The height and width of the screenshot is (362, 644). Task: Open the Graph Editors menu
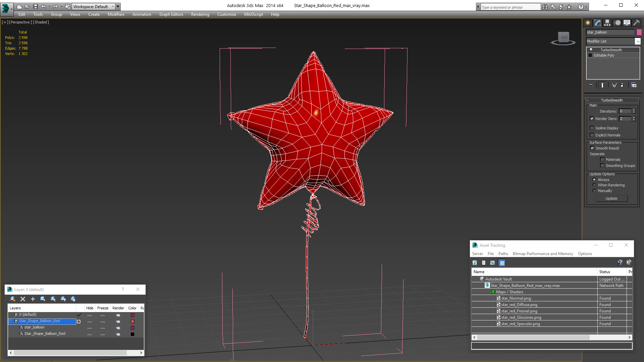pos(171,14)
